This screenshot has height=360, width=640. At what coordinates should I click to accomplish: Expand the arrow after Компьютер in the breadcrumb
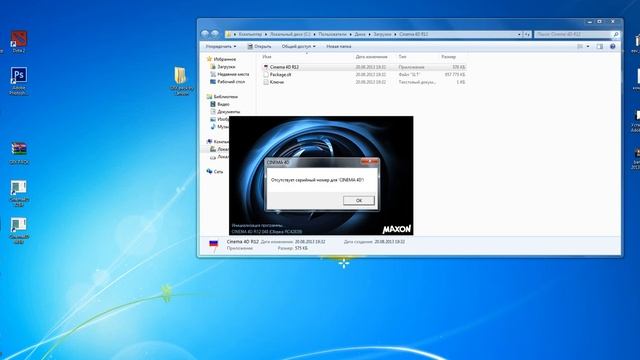coord(266,34)
